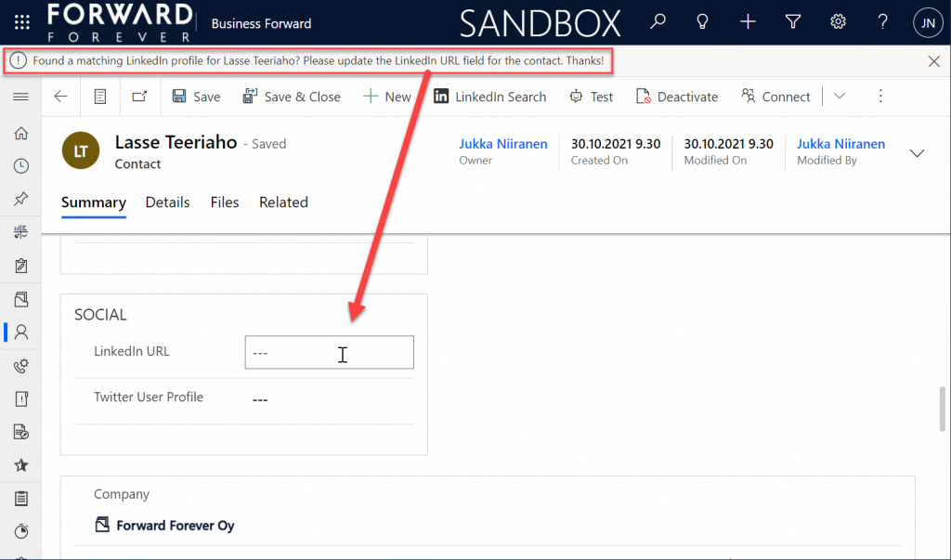Open the exclamation document sidebar icon
This screenshot has width=951, height=560.
tap(21, 398)
